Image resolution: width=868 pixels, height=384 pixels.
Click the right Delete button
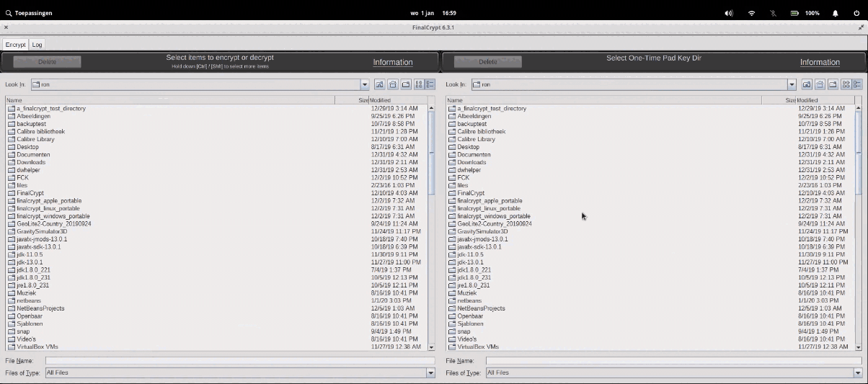tap(487, 62)
